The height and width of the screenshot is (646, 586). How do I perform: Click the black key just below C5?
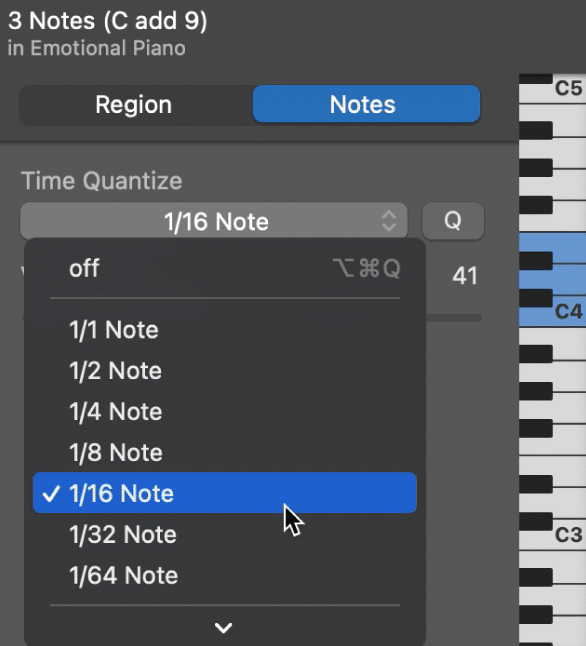point(536,130)
